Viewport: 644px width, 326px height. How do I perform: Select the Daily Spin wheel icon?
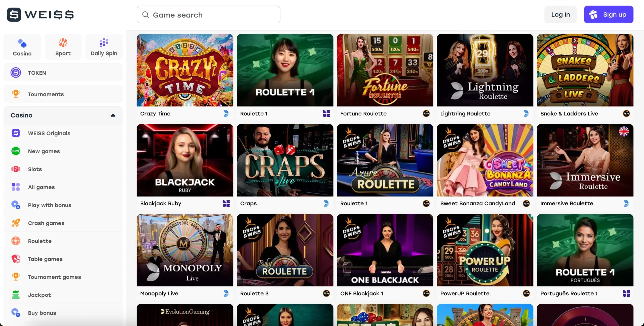click(104, 43)
